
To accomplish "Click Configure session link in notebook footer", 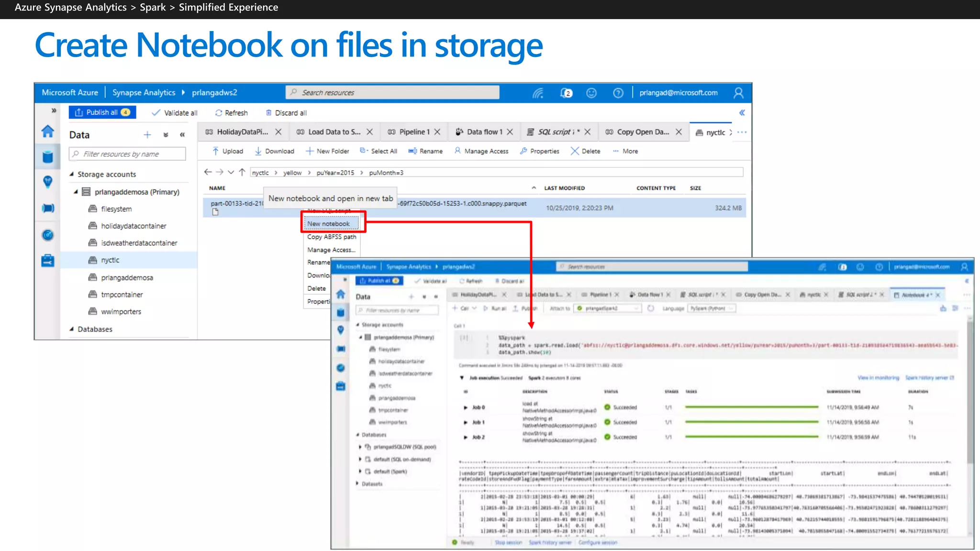I will 598,543.
